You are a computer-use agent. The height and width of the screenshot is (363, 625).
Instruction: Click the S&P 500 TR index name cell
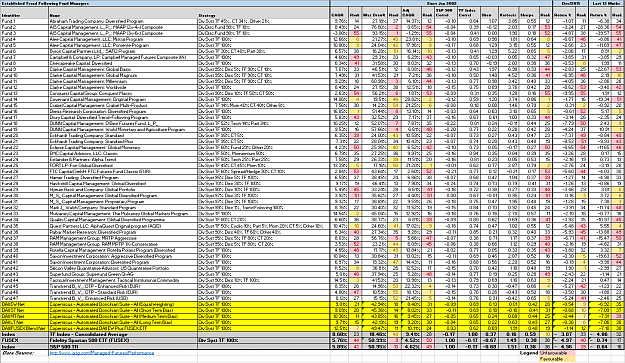coord(123,347)
